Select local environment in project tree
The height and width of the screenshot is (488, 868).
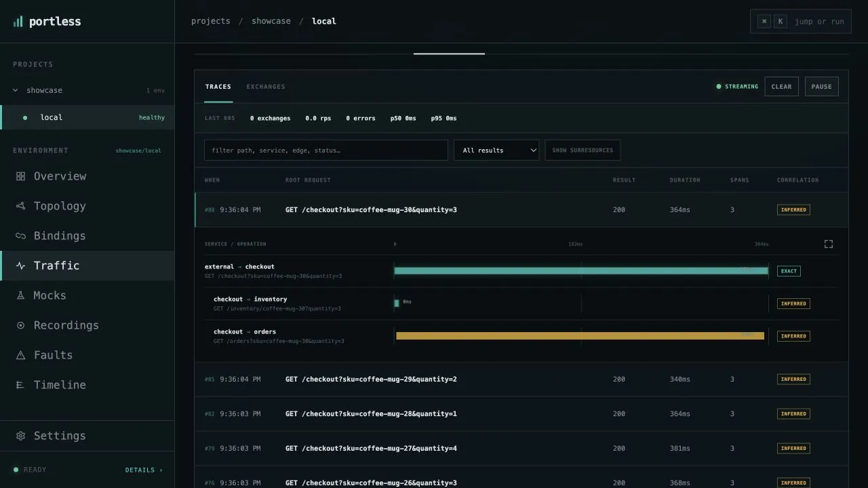[x=87, y=117]
